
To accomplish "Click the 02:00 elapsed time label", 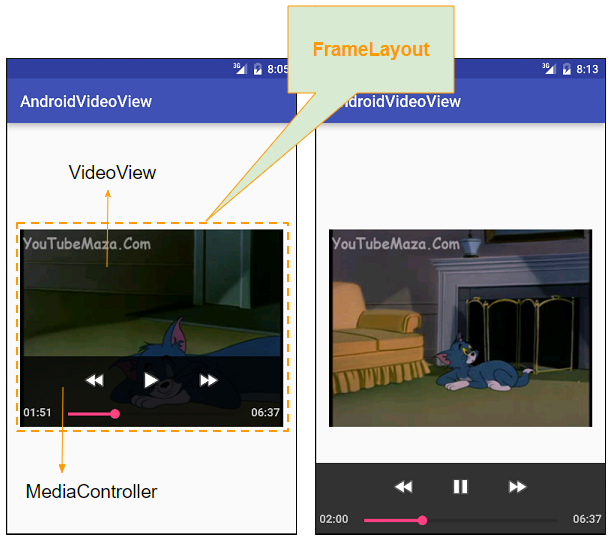I will pyautogui.click(x=334, y=519).
